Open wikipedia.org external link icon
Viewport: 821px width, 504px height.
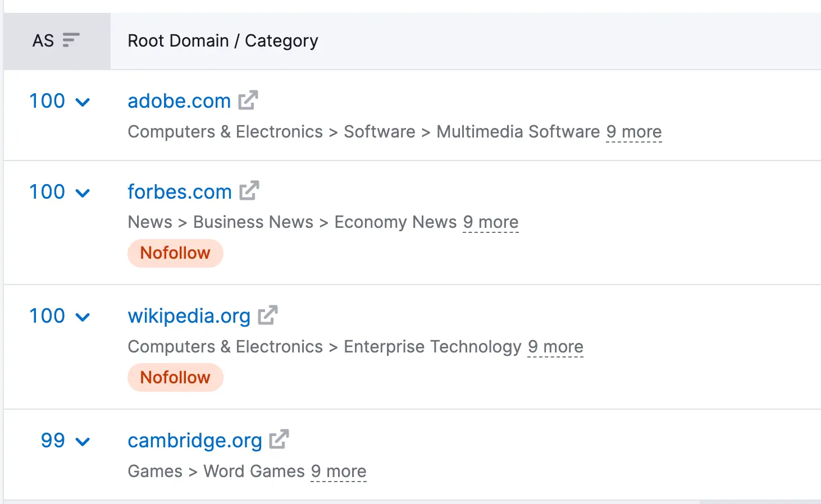point(268,315)
